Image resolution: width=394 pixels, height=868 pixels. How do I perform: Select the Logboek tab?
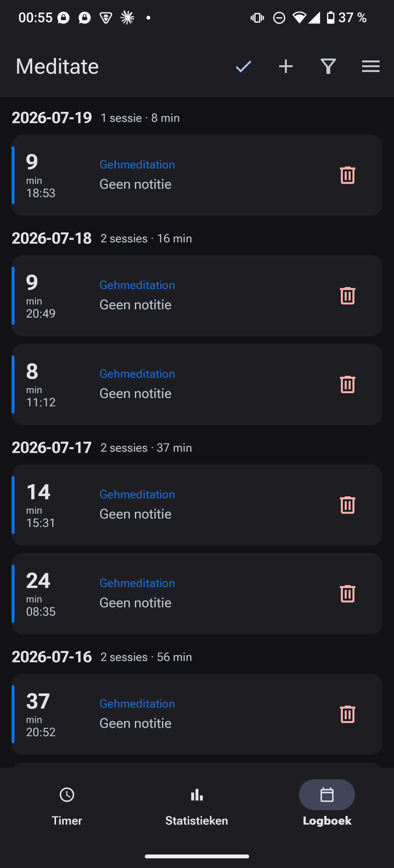click(x=327, y=806)
